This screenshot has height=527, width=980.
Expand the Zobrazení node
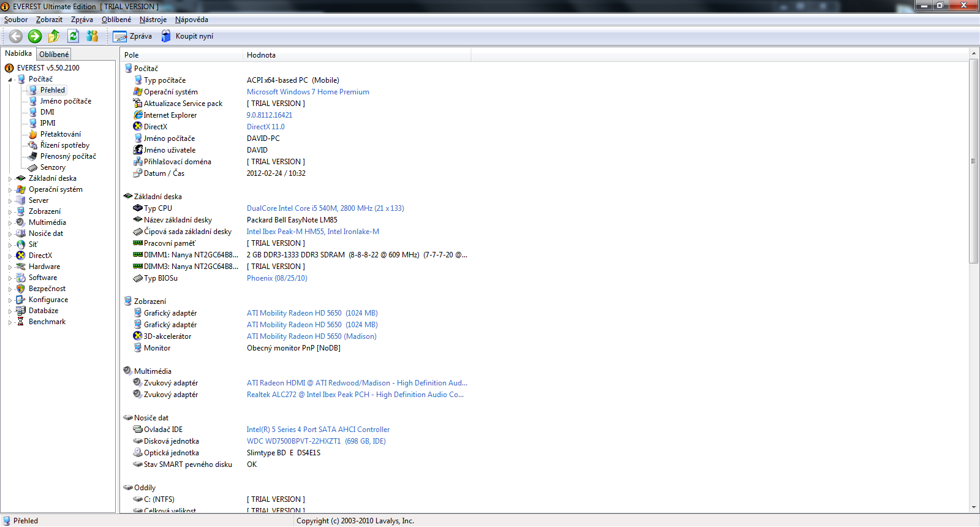[x=10, y=212]
